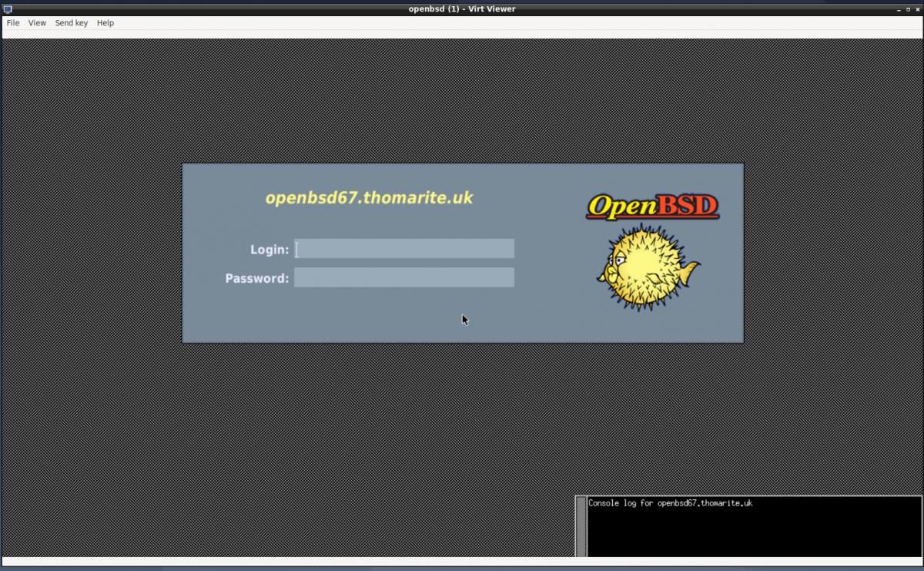Click the Login: label text
The image size is (924, 571).
click(269, 249)
